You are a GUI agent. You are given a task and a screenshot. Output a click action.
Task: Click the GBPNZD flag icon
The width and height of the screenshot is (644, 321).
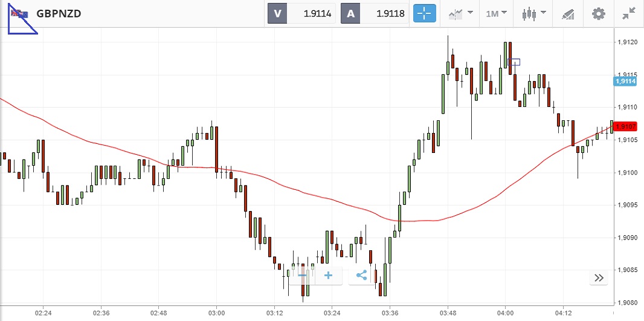[19, 14]
